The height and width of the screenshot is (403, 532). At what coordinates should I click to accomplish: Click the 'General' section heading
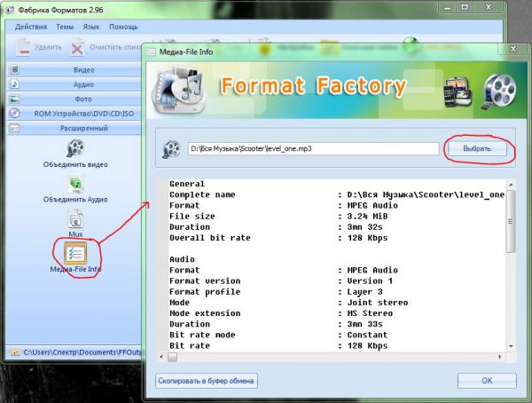point(187,184)
